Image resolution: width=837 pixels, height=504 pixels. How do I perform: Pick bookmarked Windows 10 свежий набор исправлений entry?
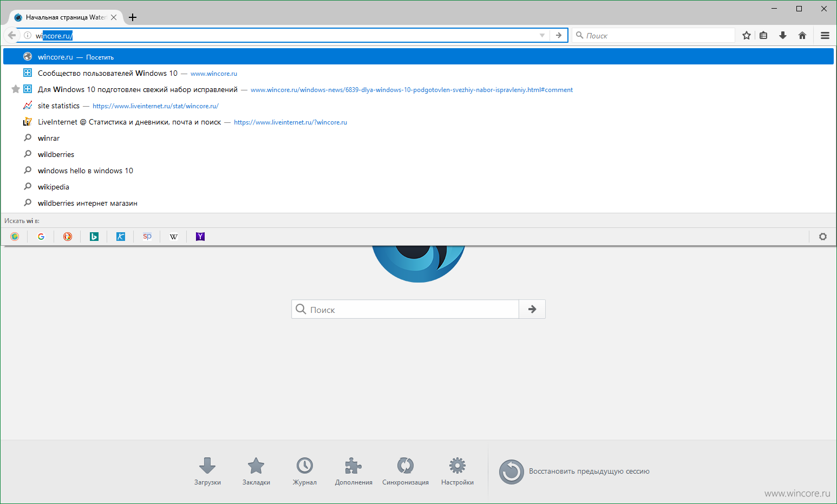click(418, 89)
